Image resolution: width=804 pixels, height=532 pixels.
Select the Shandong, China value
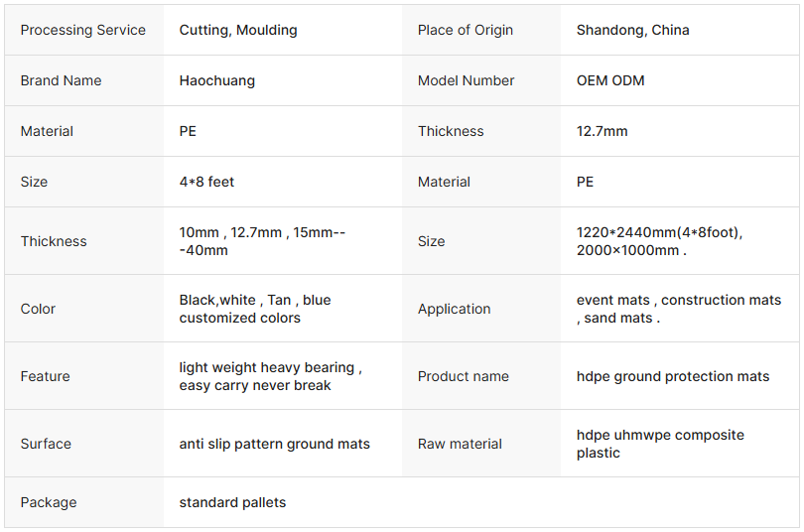[x=632, y=30]
